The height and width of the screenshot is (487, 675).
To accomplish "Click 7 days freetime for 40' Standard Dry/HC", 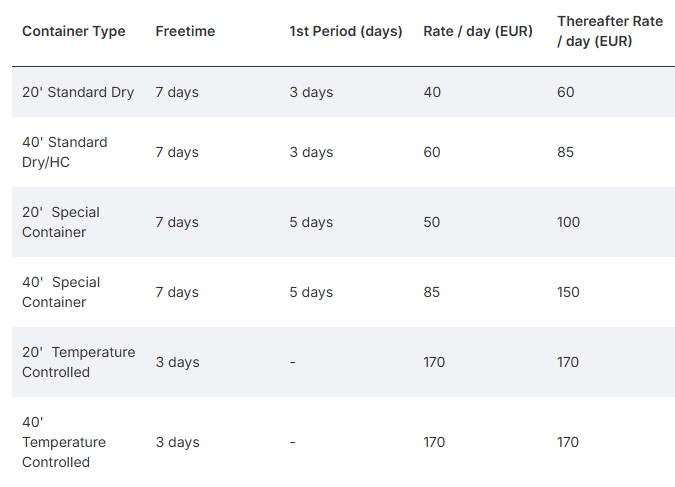I will click(x=177, y=152).
